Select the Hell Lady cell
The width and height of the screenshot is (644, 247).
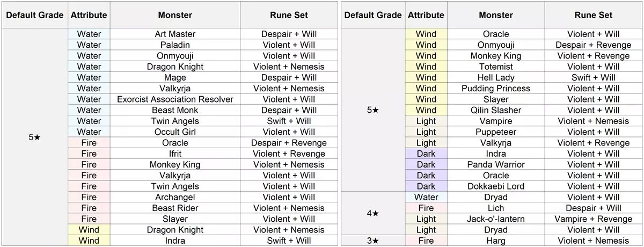[x=496, y=77]
